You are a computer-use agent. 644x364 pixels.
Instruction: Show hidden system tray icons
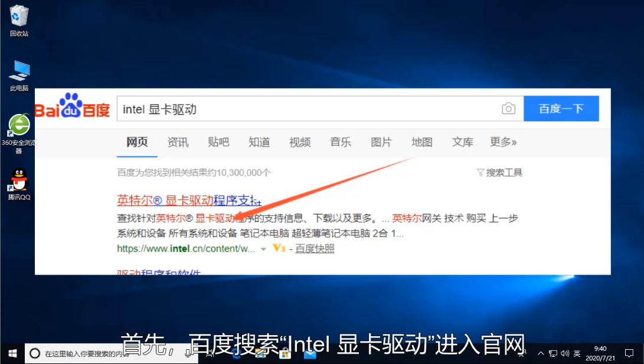click(x=541, y=353)
